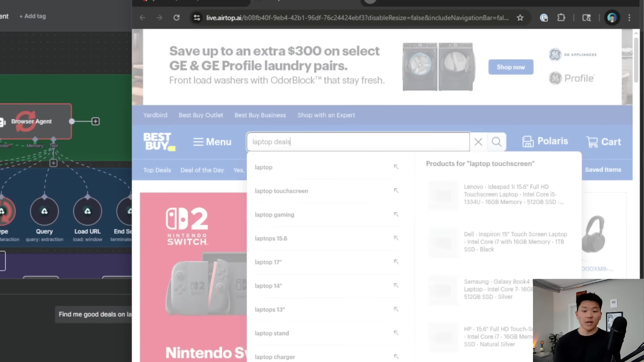The height and width of the screenshot is (362, 644).
Task: Open the Polaris store locator
Action: [x=545, y=141]
